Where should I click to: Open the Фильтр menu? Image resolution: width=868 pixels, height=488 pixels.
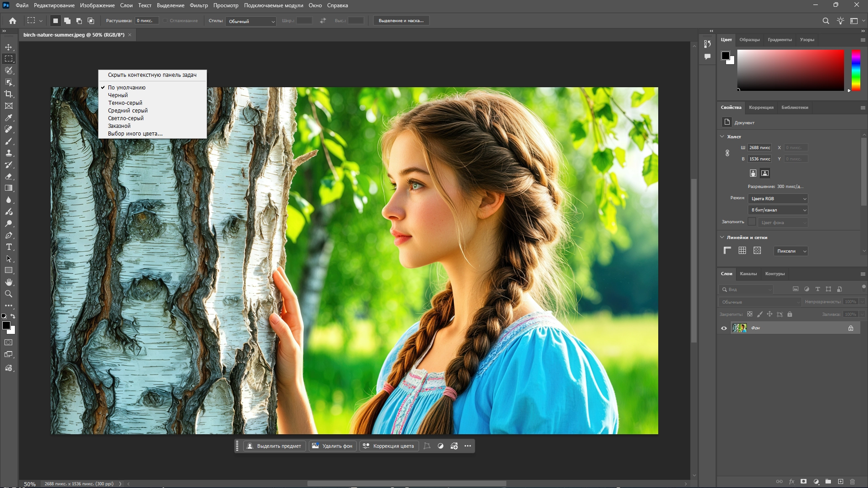pos(198,5)
